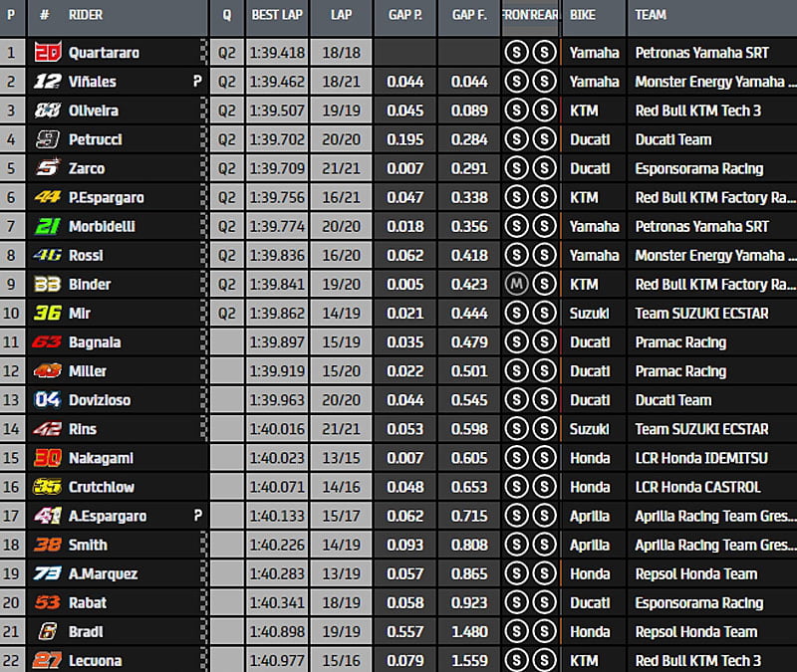Click Lecuona's number 27 badge

click(x=48, y=660)
